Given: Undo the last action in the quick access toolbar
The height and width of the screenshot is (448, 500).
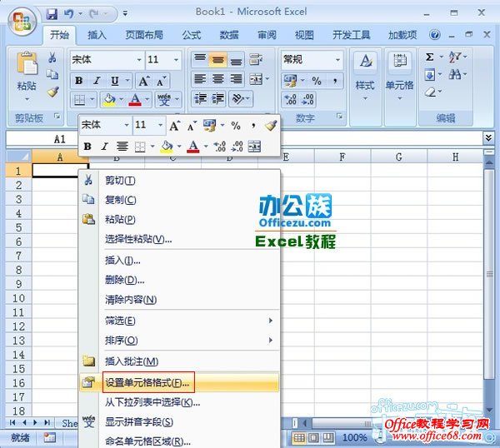Looking at the screenshot, I should [69, 13].
